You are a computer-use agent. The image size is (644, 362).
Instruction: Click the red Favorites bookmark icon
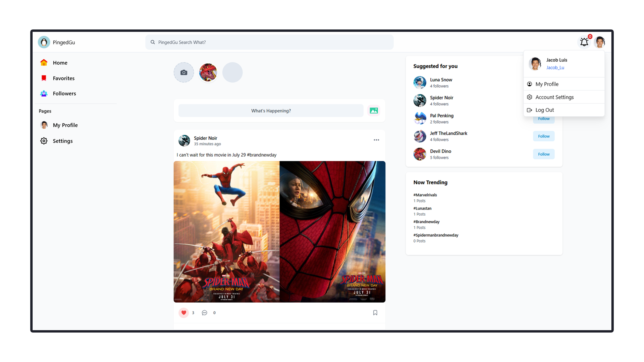(x=44, y=78)
